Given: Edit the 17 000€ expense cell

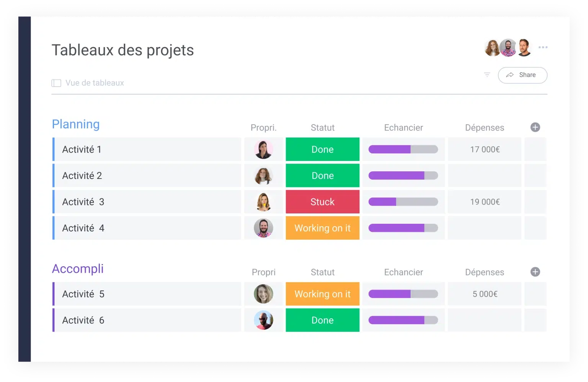Looking at the screenshot, I should [x=485, y=149].
